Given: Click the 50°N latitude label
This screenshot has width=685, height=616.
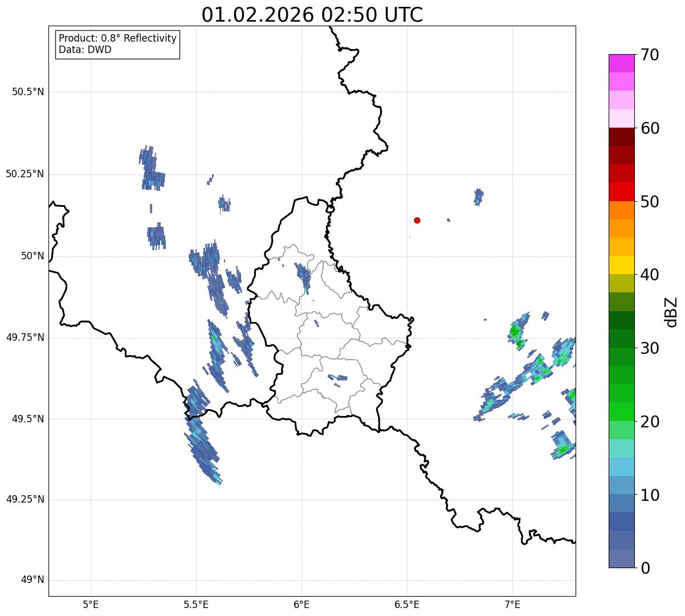Looking at the screenshot, I should (x=32, y=256).
